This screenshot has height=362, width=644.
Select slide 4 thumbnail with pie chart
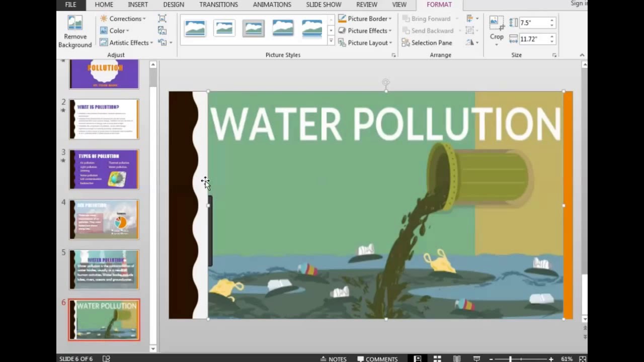click(x=104, y=219)
